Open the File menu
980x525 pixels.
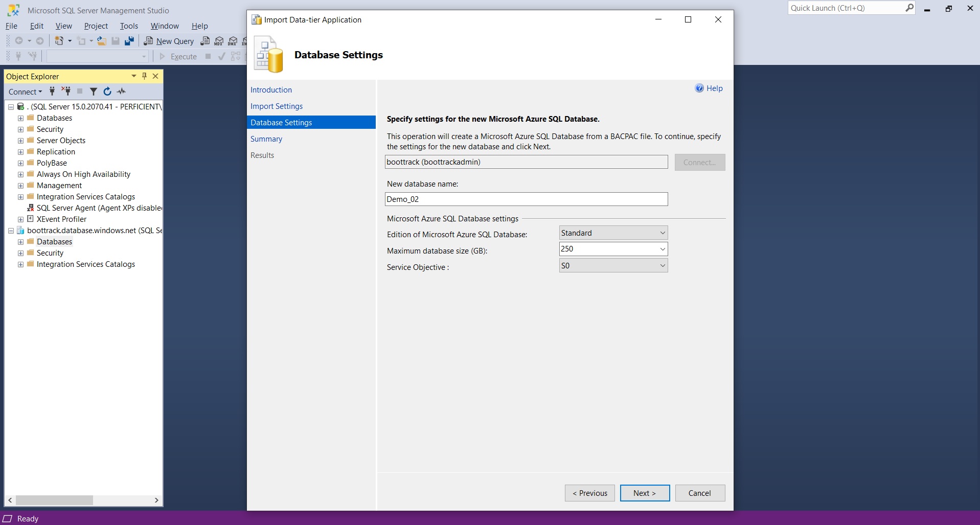11,26
